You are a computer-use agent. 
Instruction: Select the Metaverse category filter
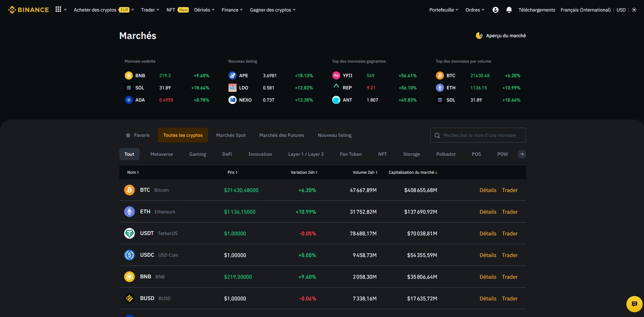point(162,154)
